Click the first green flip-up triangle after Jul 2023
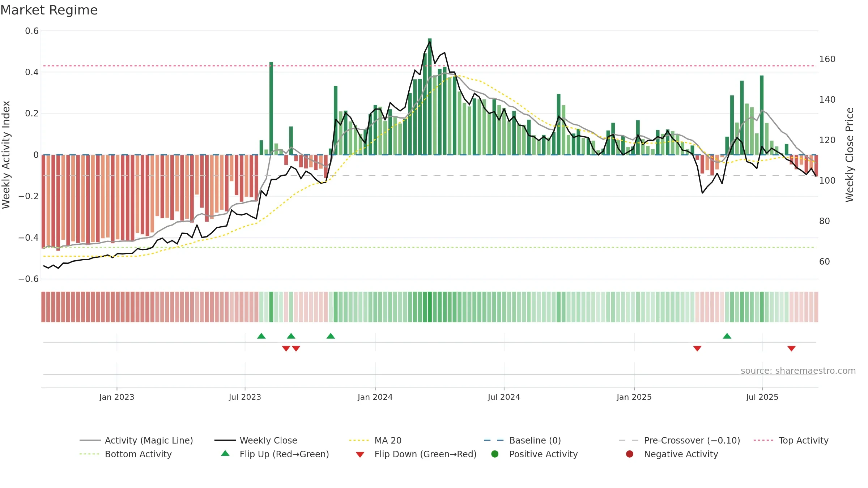 (261, 336)
